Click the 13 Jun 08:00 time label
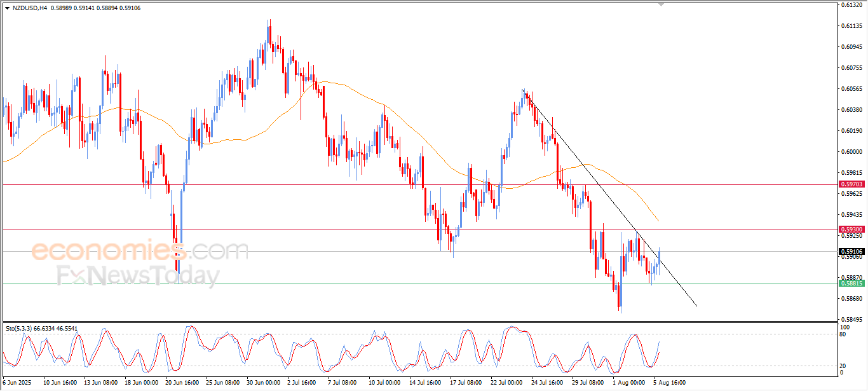Screen dimensions: 868x391 [102, 383]
